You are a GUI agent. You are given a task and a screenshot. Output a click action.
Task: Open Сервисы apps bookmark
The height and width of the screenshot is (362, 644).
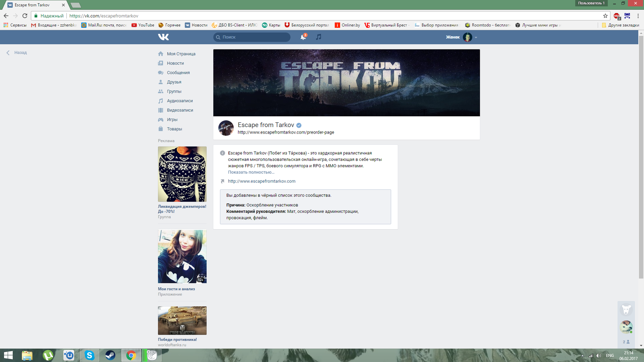tap(15, 25)
